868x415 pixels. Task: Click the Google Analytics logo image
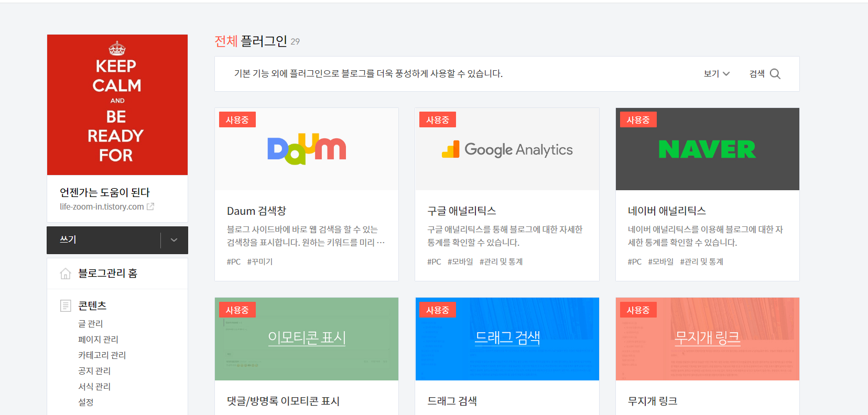click(507, 150)
